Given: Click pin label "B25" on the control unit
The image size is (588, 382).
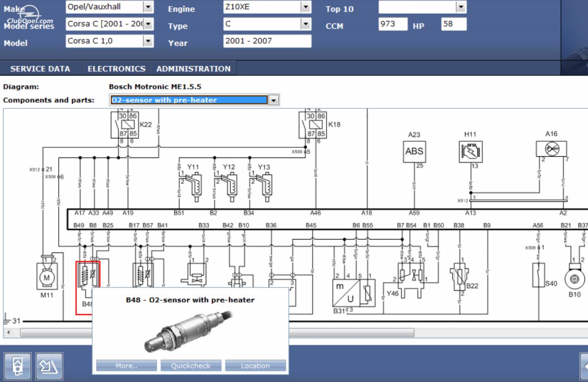Looking at the screenshot, I should [x=108, y=225].
